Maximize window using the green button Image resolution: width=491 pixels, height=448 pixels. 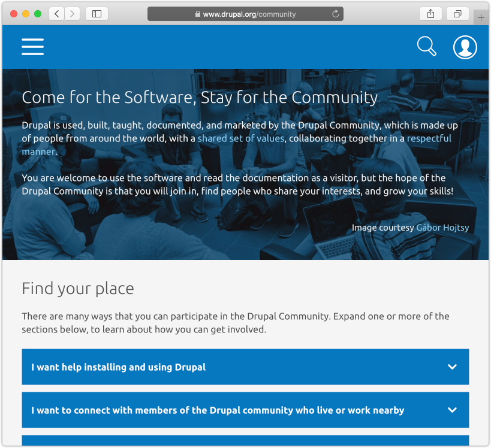[x=38, y=14]
